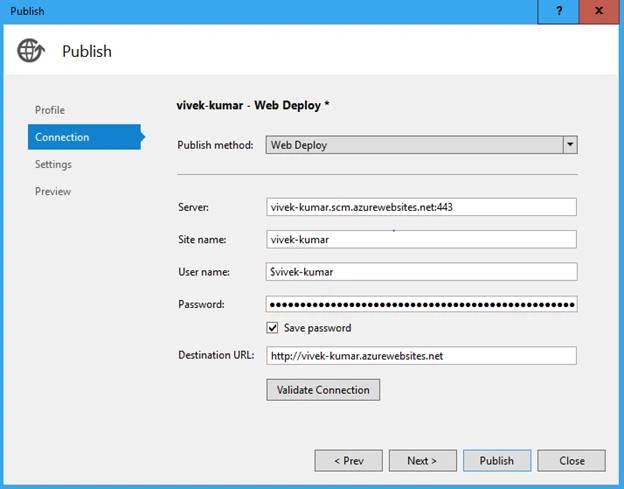This screenshot has width=624, height=489.
Task: Click the Password field
Action: (x=421, y=304)
